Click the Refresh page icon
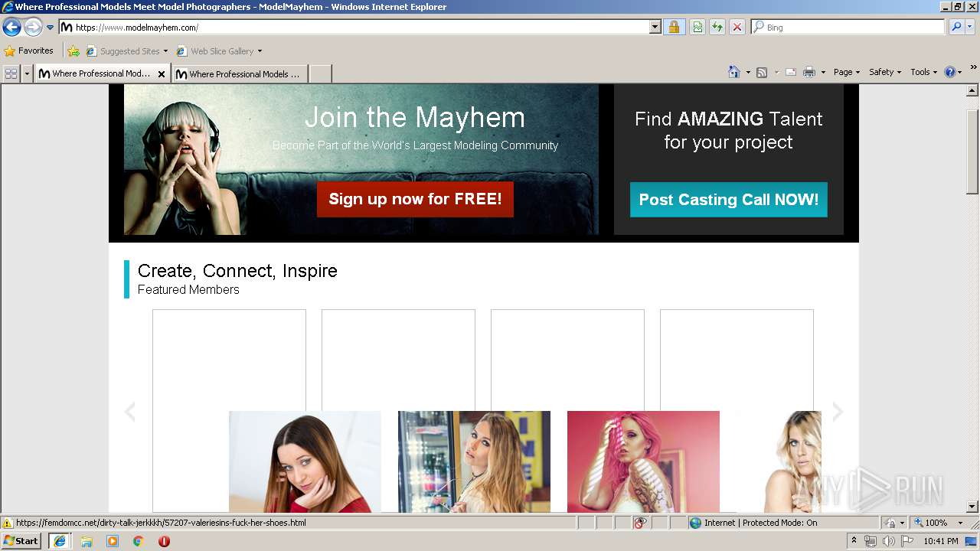Viewport: 980px width, 551px height. (717, 27)
